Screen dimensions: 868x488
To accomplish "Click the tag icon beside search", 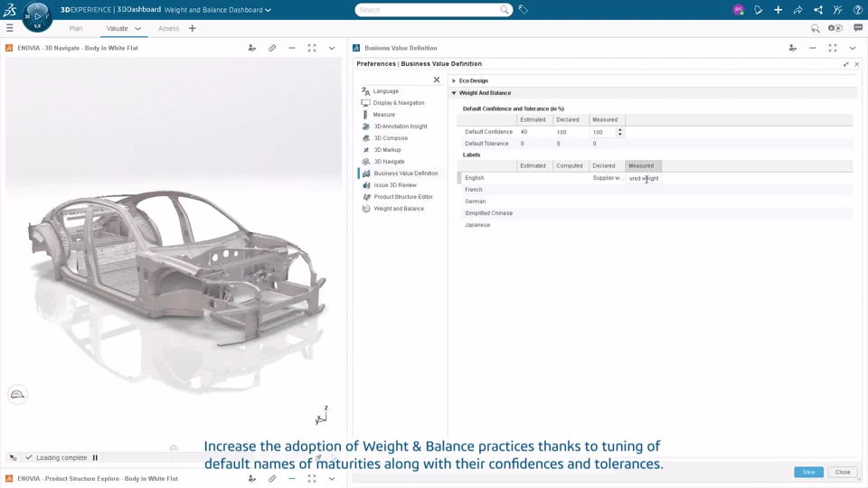I will [524, 9].
